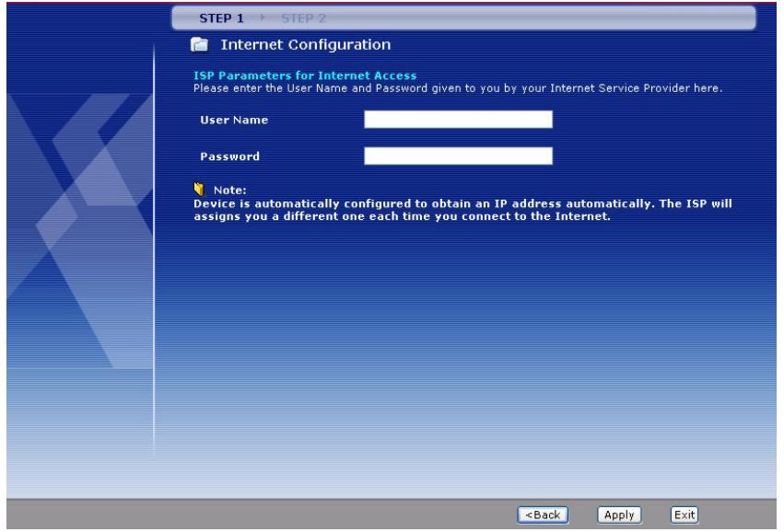Screen dimensions: 784x532
Task: Click the folder icon beside Internet Configuration
Action: tap(195, 44)
